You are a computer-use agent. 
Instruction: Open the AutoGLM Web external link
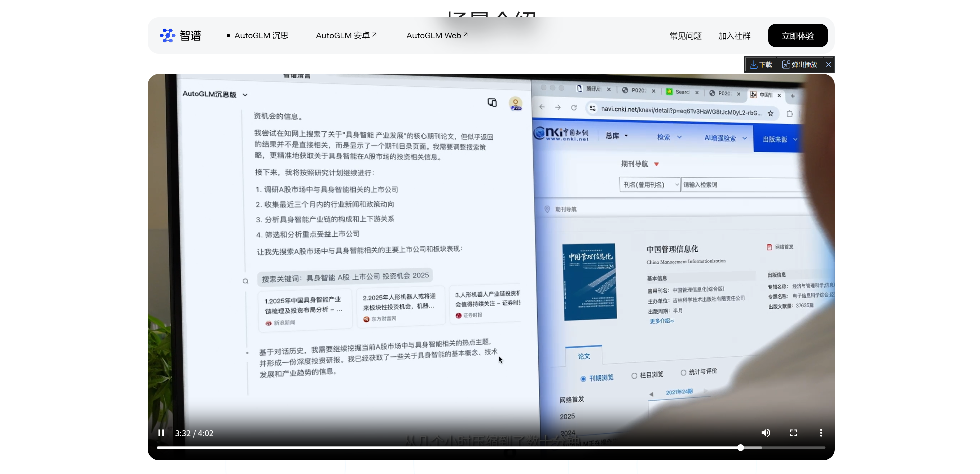tap(437, 36)
